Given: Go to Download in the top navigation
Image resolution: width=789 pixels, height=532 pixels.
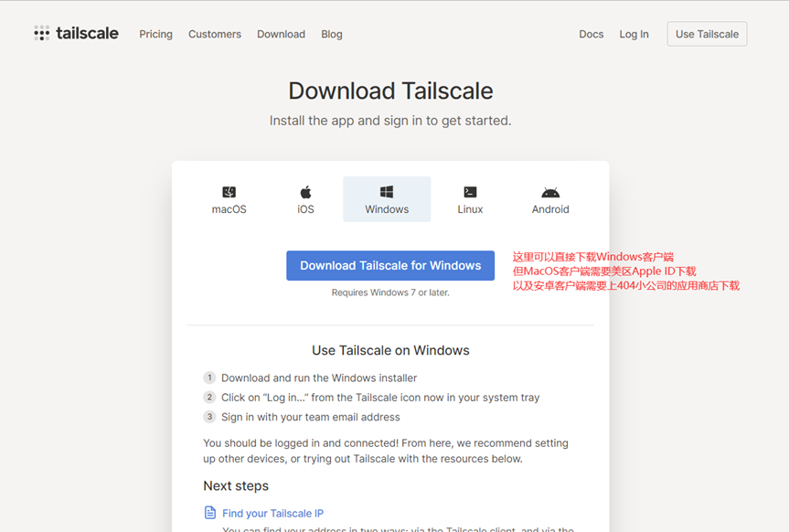Looking at the screenshot, I should pos(282,34).
